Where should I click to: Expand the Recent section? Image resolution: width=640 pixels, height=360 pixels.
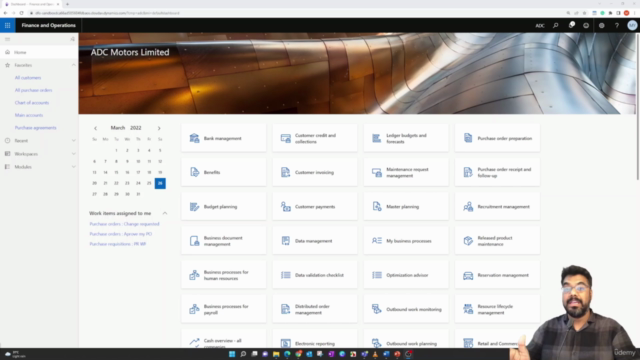pyautogui.click(x=73, y=140)
